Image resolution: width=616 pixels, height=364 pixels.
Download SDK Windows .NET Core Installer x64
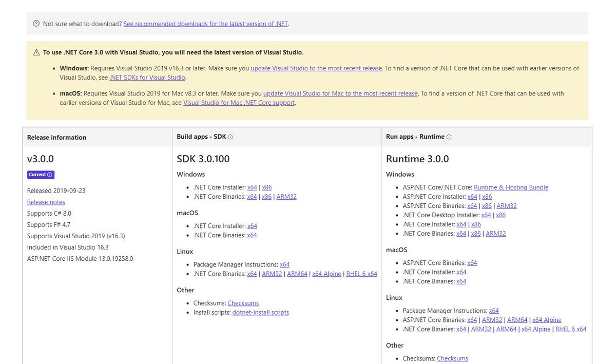coord(252,187)
